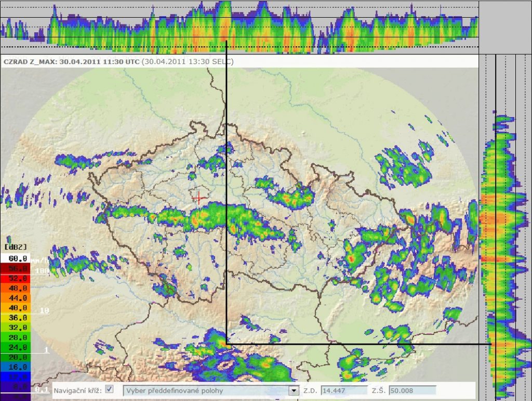Viewport: 532px width, 401px height.
Task: Pick the 56.0 dBZ dark red legend swatch
Action: coord(15,268)
